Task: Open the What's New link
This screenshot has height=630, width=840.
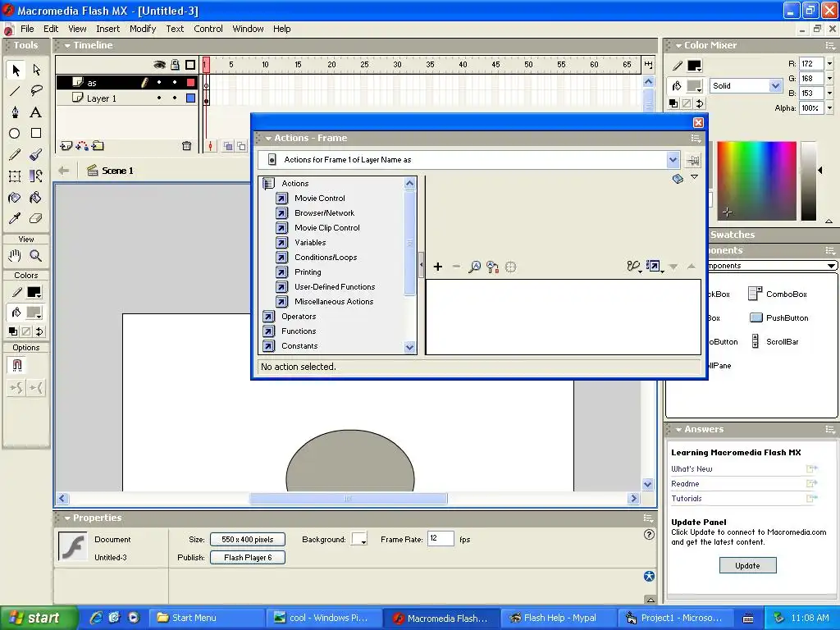Action: (x=692, y=469)
